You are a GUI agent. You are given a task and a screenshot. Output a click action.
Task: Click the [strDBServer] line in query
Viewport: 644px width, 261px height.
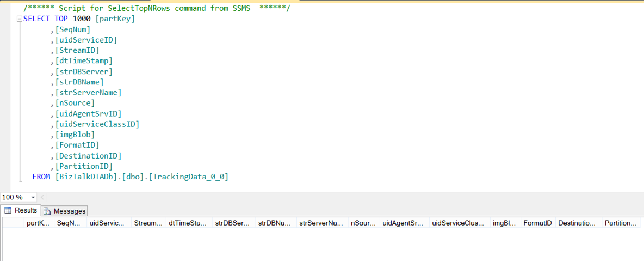tap(83, 71)
